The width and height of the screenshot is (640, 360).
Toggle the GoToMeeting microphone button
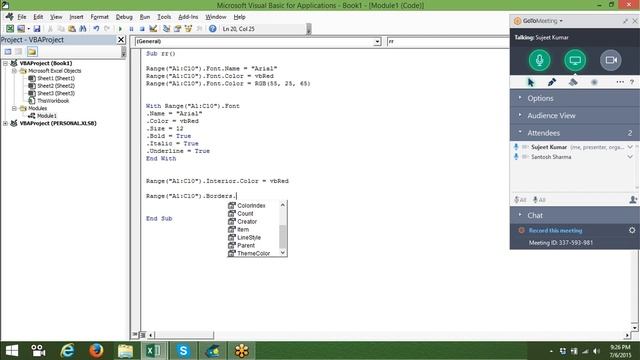(x=540, y=60)
